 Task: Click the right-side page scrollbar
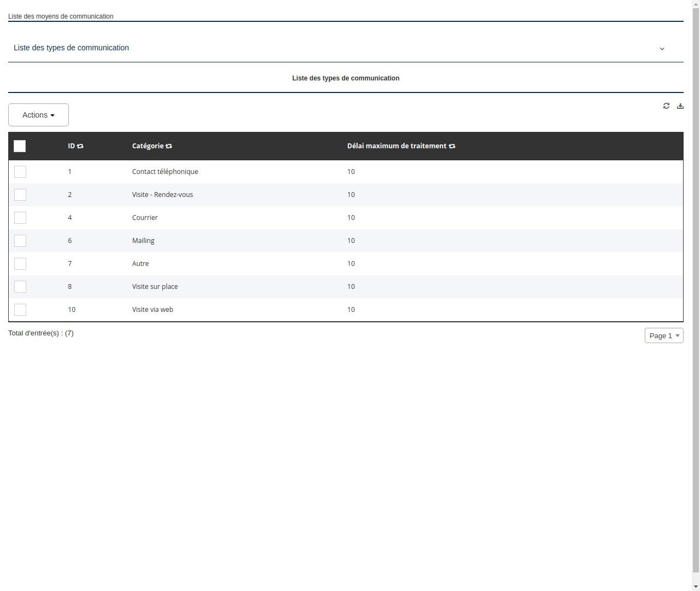coord(696,296)
